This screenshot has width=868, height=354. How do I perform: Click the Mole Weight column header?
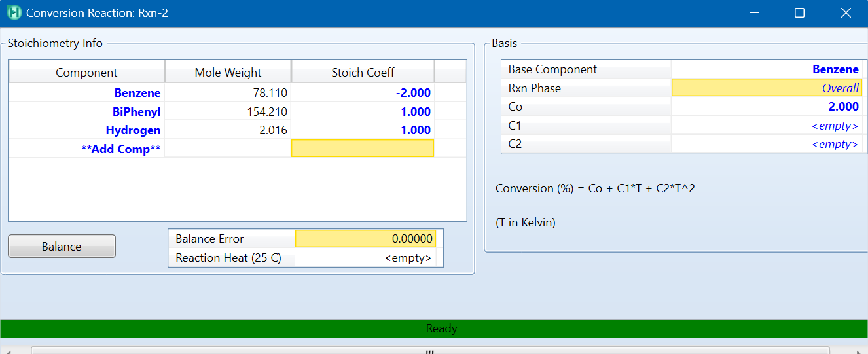228,72
